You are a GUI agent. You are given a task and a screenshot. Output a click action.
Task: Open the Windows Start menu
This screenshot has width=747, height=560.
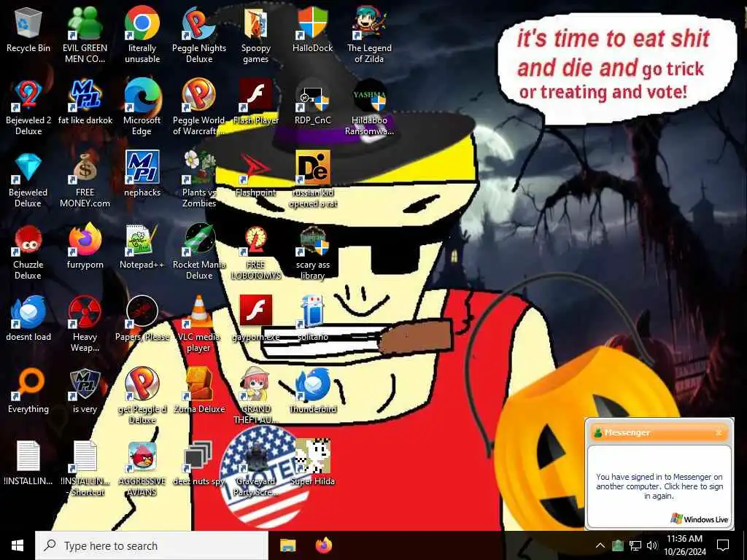point(18,545)
